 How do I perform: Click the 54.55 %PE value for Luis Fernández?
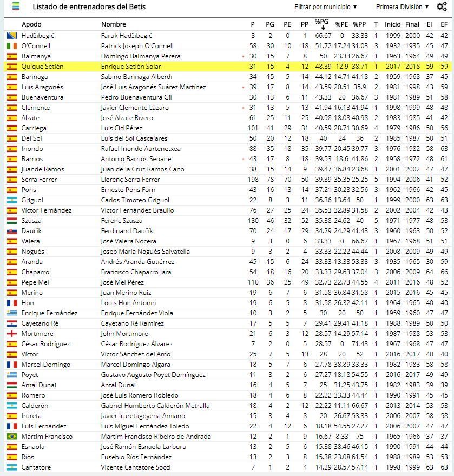[x=342, y=426]
